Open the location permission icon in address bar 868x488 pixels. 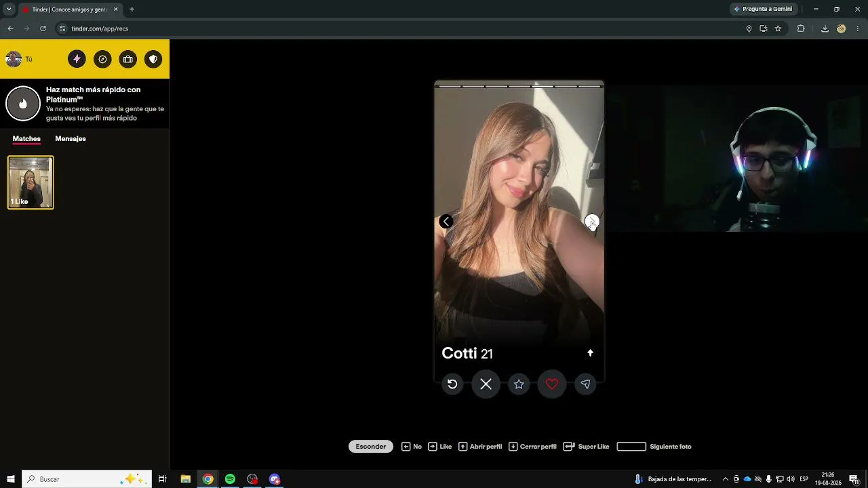coord(749,28)
